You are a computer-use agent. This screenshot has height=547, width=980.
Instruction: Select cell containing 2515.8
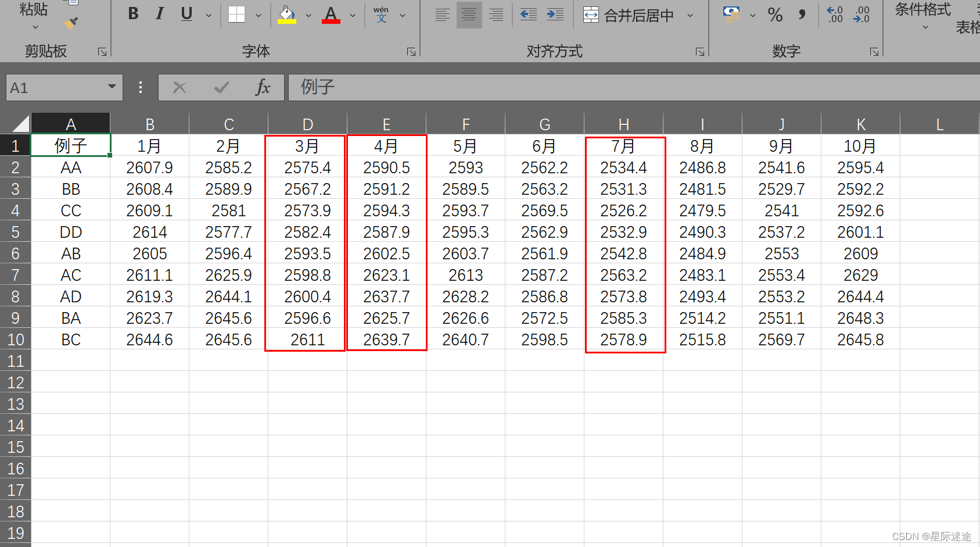pos(702,339)
